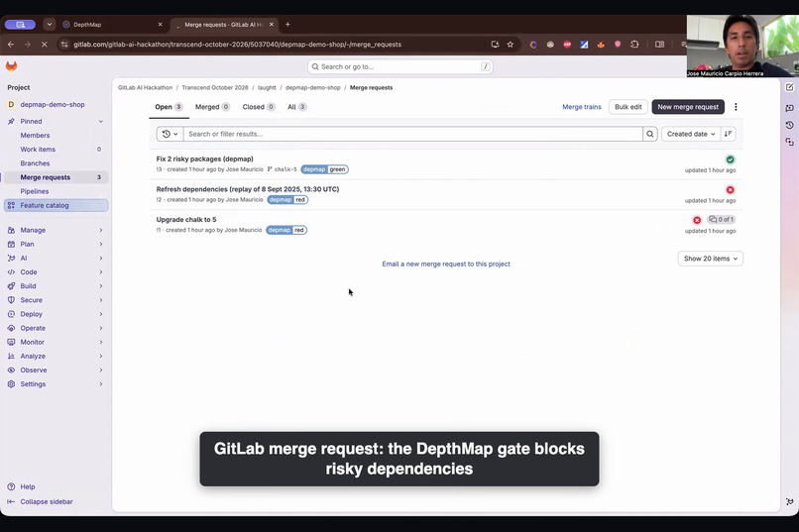Open the Created date sort dropdown
799x532 pixels.
pyautogui.click(x=691, y=134)
